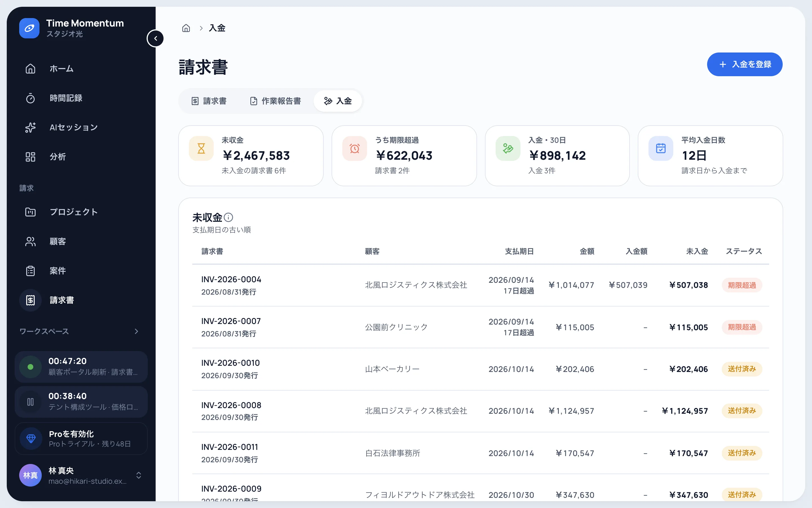The width and height of the screenshot is (812, 508).
Task: Click the 支払期日 column header
Action: (x=519, y=251)
